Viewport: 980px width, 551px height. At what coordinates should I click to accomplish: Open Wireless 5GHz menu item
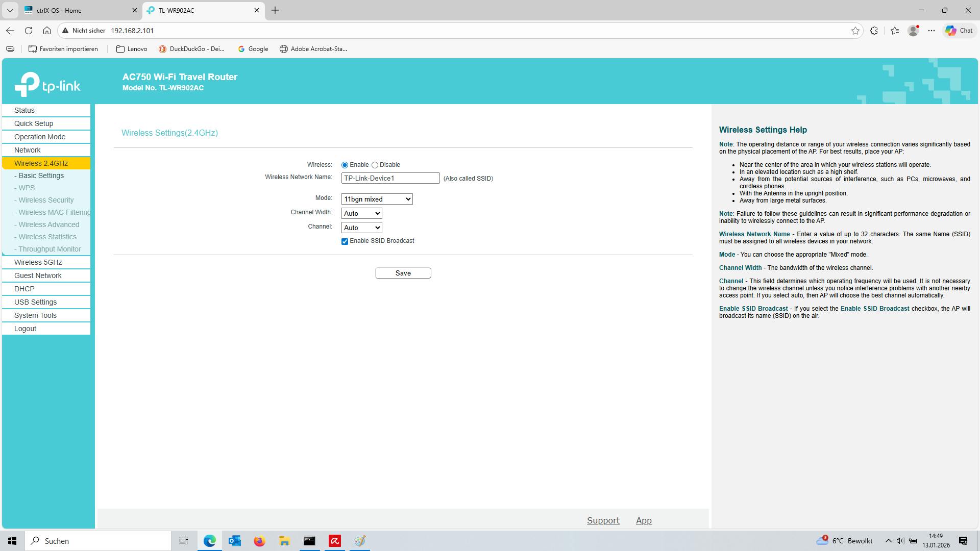point(38,262)
